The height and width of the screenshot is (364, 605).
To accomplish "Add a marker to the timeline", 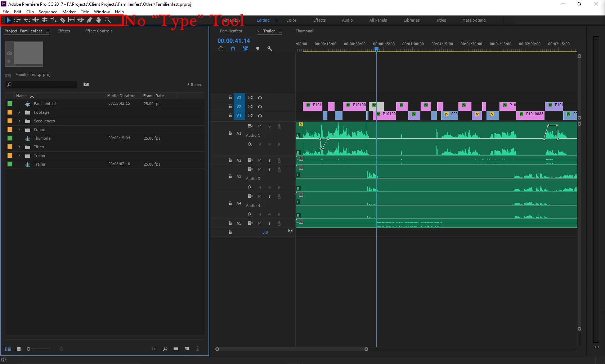I will pos(257,49).
